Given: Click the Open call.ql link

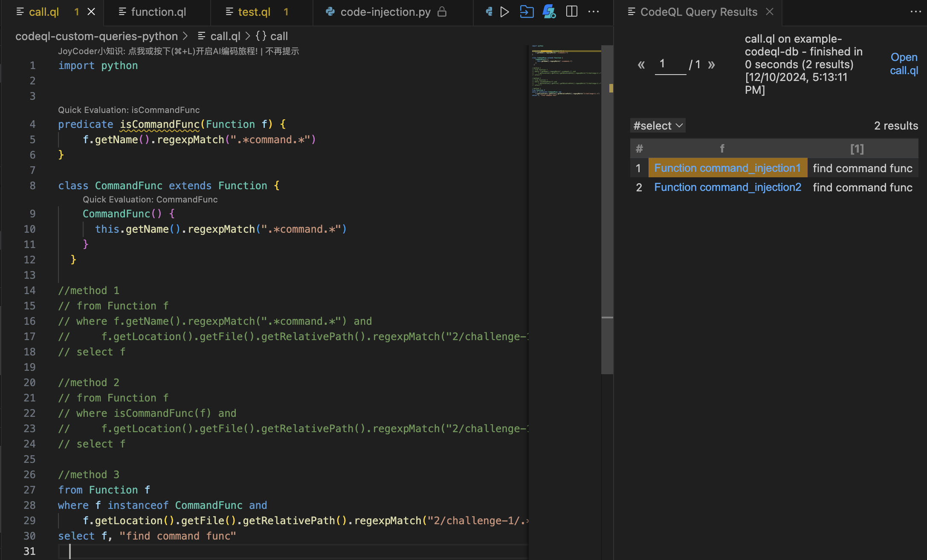Looking at the screenshot, I should (904, 64).
